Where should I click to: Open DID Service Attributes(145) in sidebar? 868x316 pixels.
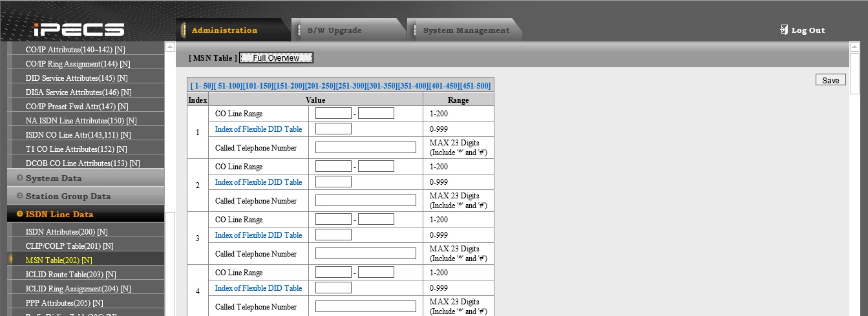(x=78, y=78)
